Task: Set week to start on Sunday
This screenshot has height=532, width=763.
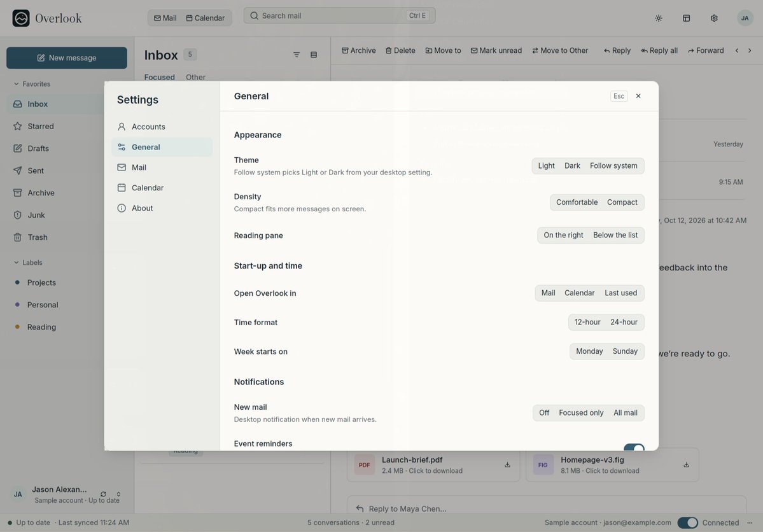Action: tap(625, 351)
